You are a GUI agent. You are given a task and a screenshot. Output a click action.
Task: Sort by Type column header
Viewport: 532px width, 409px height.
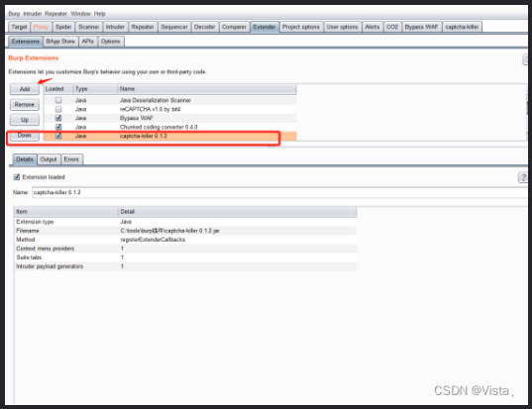point(95,89)
